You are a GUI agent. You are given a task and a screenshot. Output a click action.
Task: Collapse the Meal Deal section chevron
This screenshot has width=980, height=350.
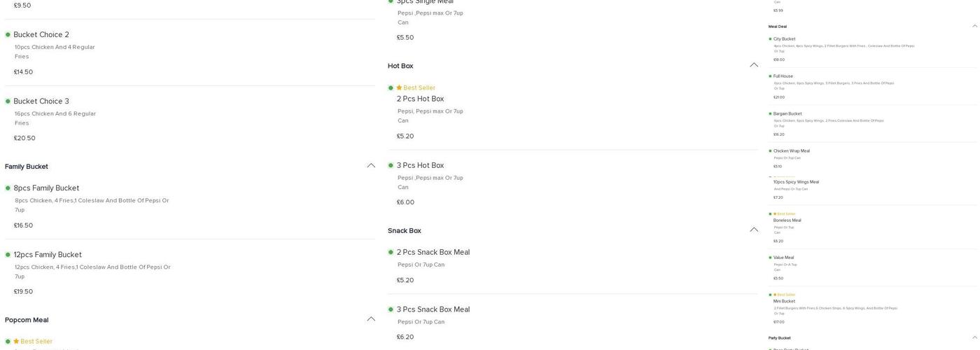tap(974, 27)
